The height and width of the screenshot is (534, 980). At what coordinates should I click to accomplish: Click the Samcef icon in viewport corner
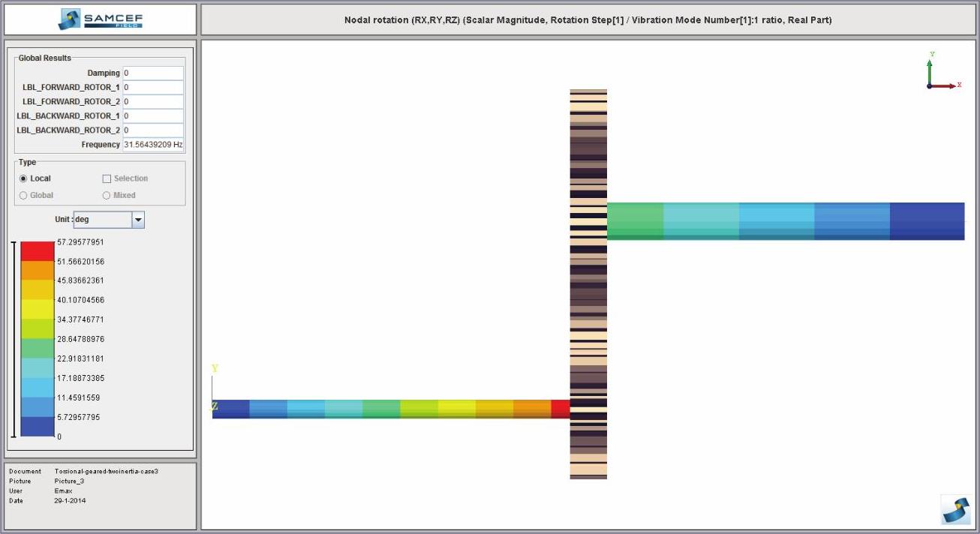(x=955, y=510)
